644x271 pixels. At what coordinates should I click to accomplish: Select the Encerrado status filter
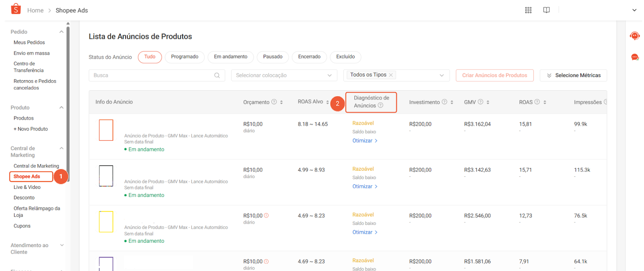310,57
